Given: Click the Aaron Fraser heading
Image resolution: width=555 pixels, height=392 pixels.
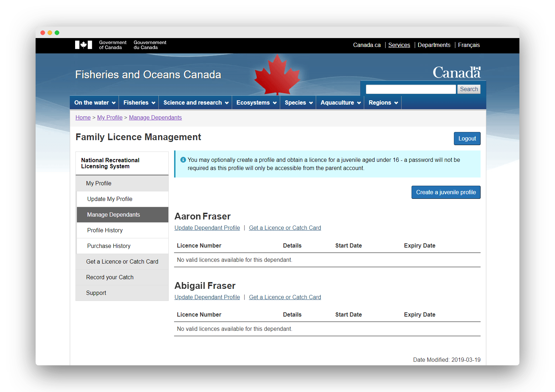Looking at the screenshot, I should tap(203, 216).
